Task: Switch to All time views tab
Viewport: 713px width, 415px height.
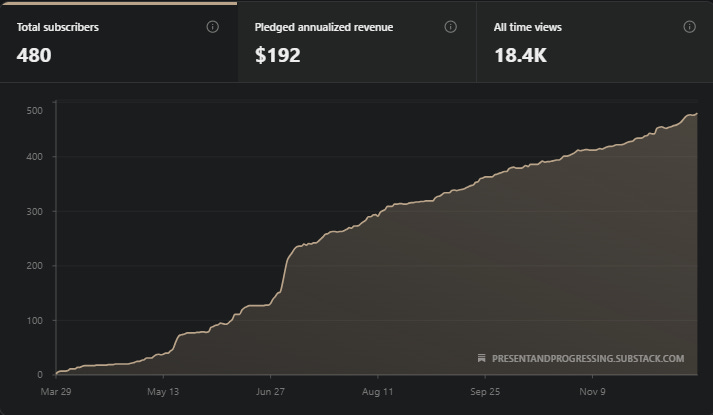Action: click(x=595, y=42)
